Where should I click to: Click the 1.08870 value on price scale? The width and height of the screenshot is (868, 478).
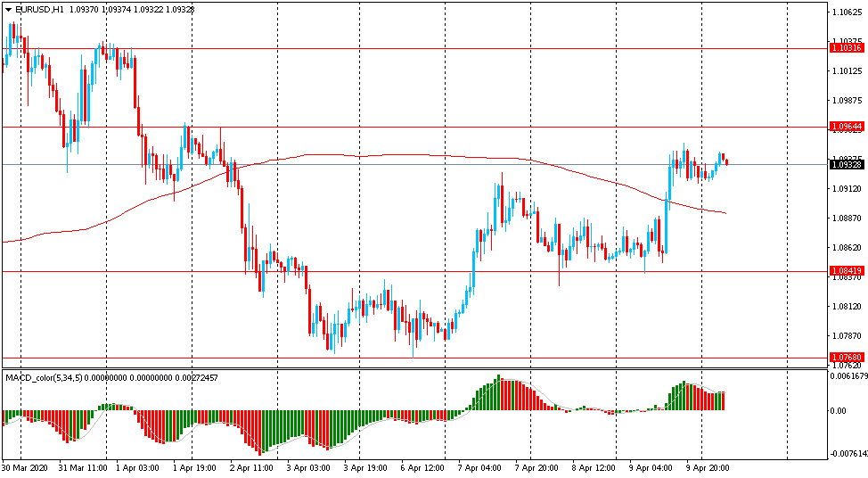(x=846, y=218)
